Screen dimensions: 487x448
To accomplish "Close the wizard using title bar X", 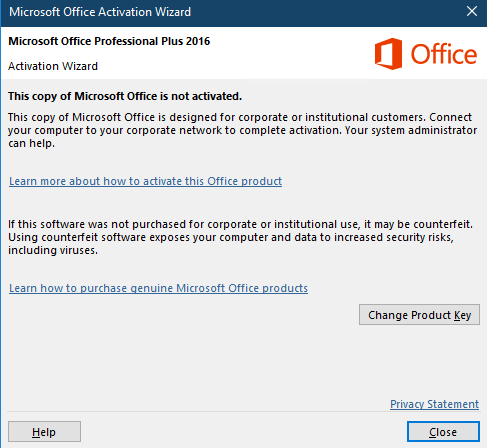I will [472, 12].
